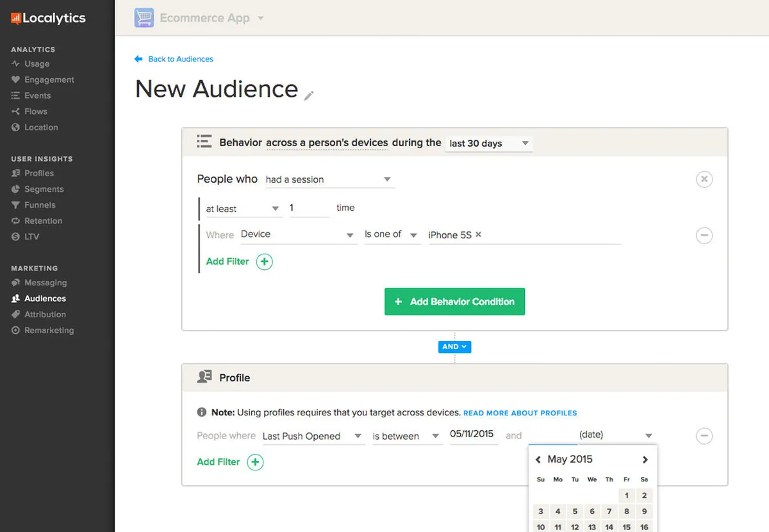The height and width of the screenshot is (532, 769).
Task: Click the Audiences icon in sidebar
Action: [x=16, y=299]
